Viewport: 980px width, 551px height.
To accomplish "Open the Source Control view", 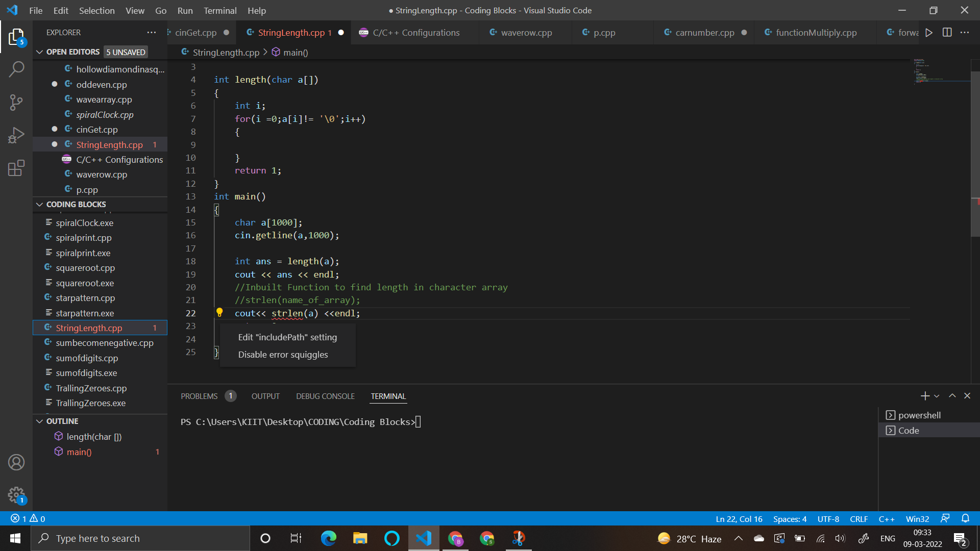I will click(x=16, y=102).
